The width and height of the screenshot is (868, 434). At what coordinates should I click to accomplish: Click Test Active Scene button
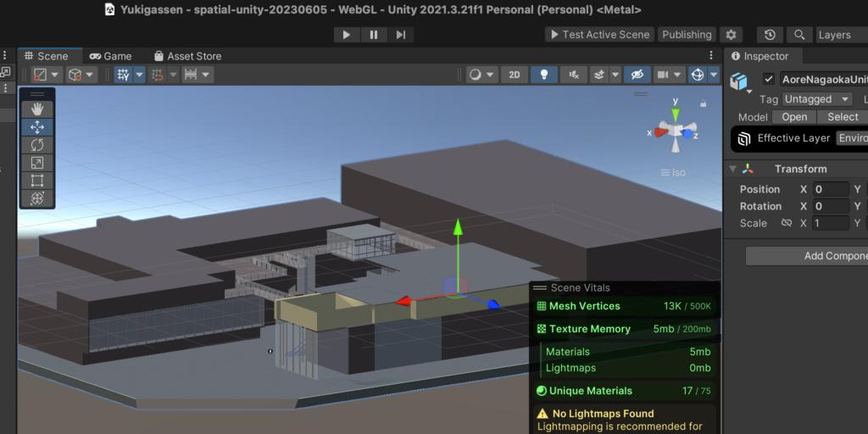point(598,35)
